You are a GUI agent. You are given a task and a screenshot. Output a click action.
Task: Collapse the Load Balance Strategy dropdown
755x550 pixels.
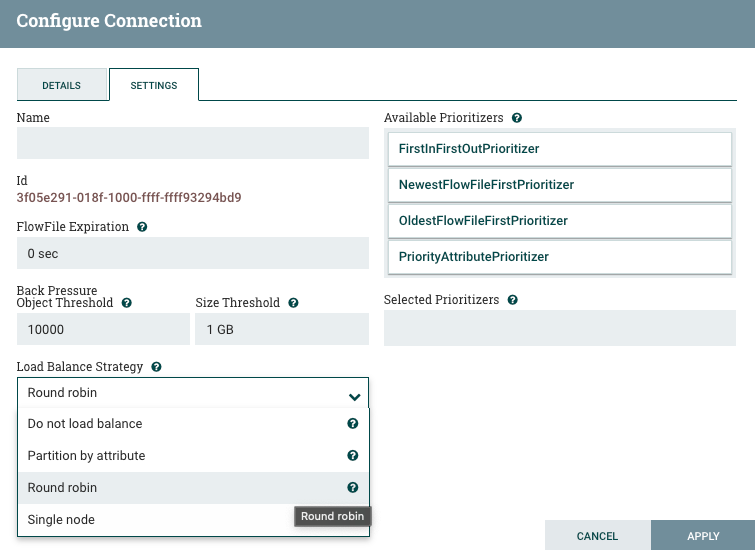click(x=354, y=393)
